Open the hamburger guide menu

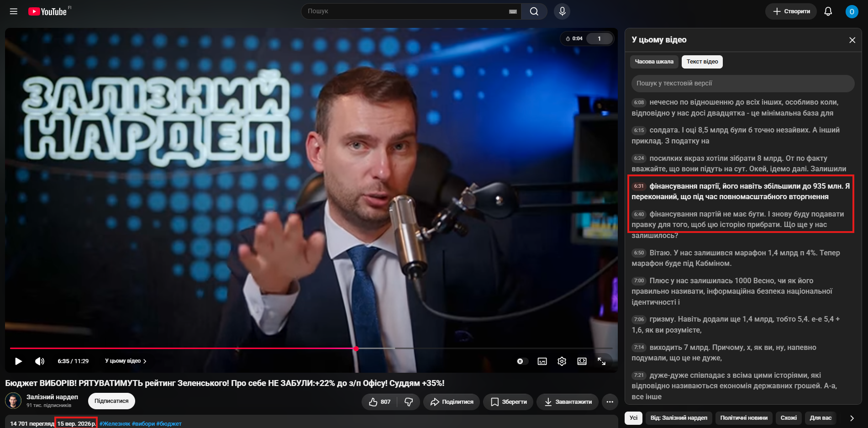(x=14, y=11)
